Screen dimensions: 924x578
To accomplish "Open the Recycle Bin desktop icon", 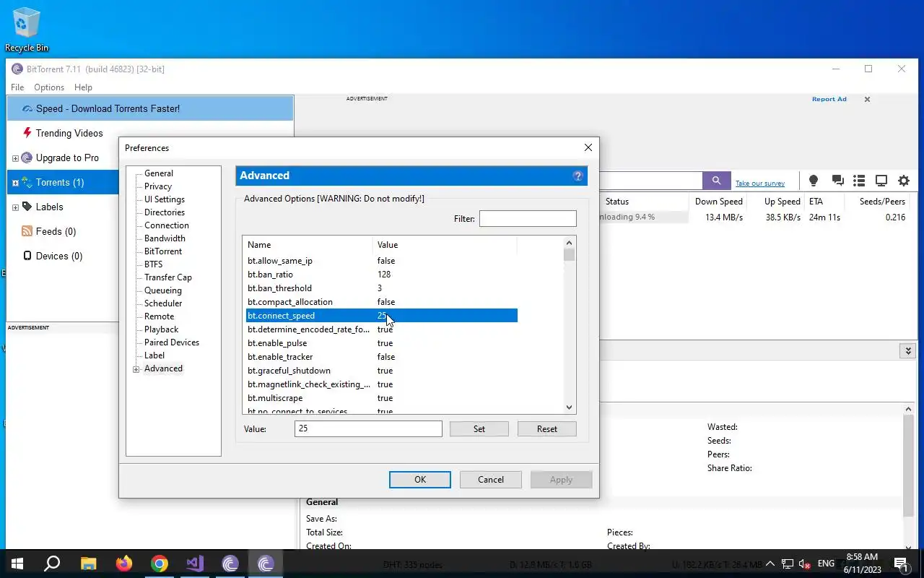I will coord(27,29).
